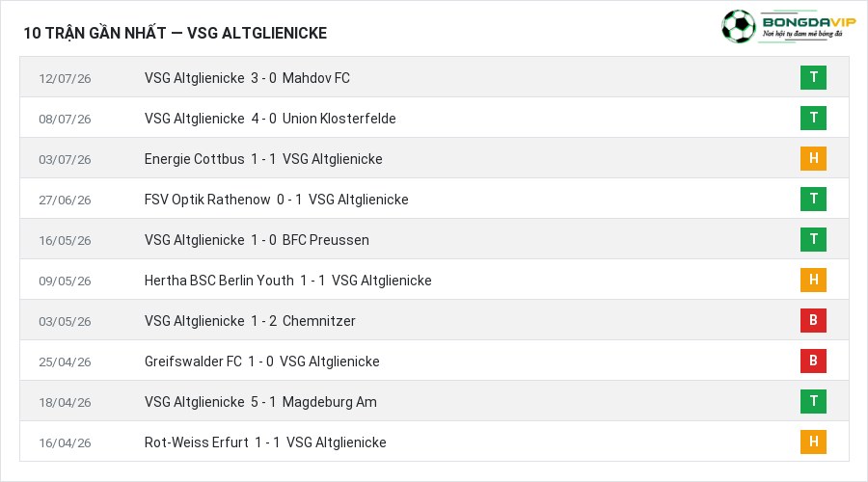Viewport: 868px width, 482px height.
Task: Click the red B badge for Greifswalder FC match
Action: pos(813,361)
